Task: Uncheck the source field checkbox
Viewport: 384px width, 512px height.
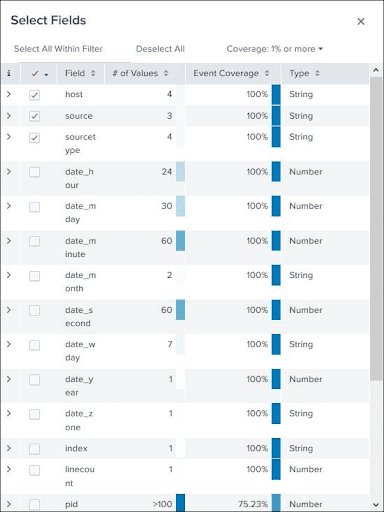Action: [34, 116]
